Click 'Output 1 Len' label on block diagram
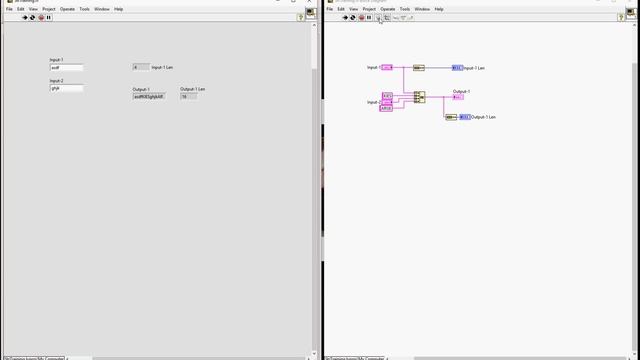 coord(484,117)
